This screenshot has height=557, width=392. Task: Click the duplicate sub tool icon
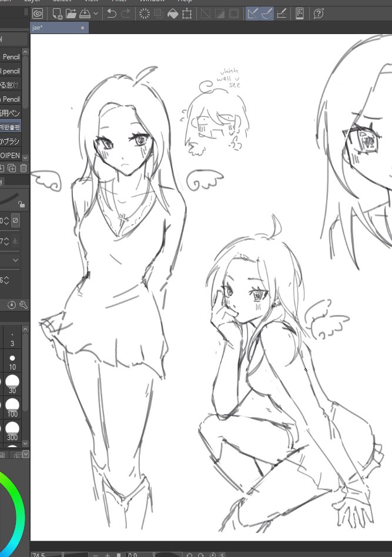pos(12,168)
